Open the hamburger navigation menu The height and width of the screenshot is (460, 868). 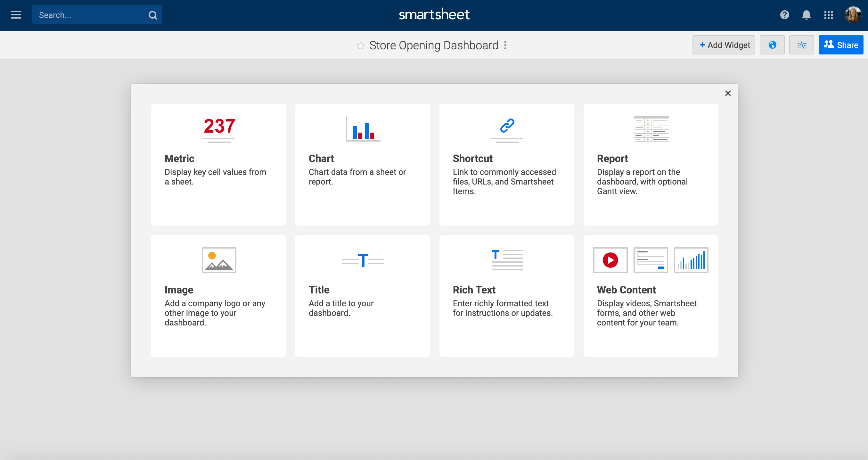coord(16,15)
